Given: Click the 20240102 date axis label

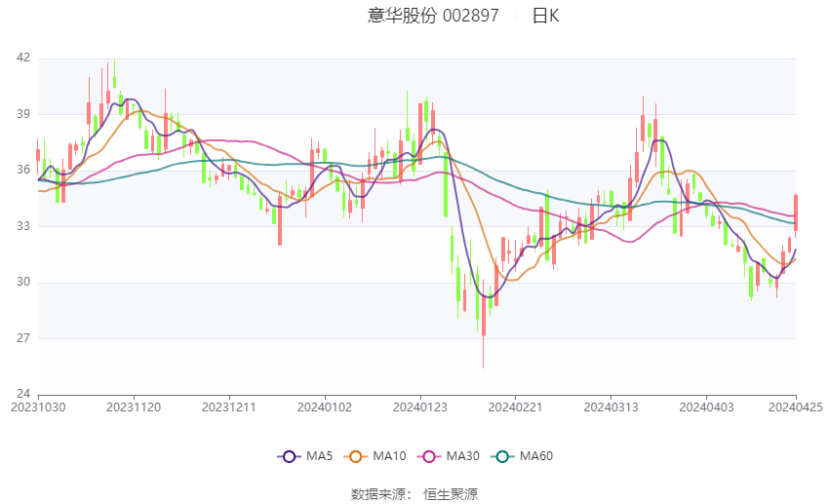Looking at the screenshot, I should (325, 407).
